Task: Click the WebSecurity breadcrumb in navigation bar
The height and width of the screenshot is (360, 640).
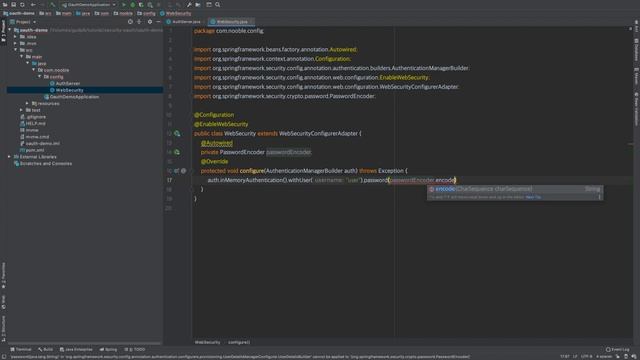Action: [176, 13]
